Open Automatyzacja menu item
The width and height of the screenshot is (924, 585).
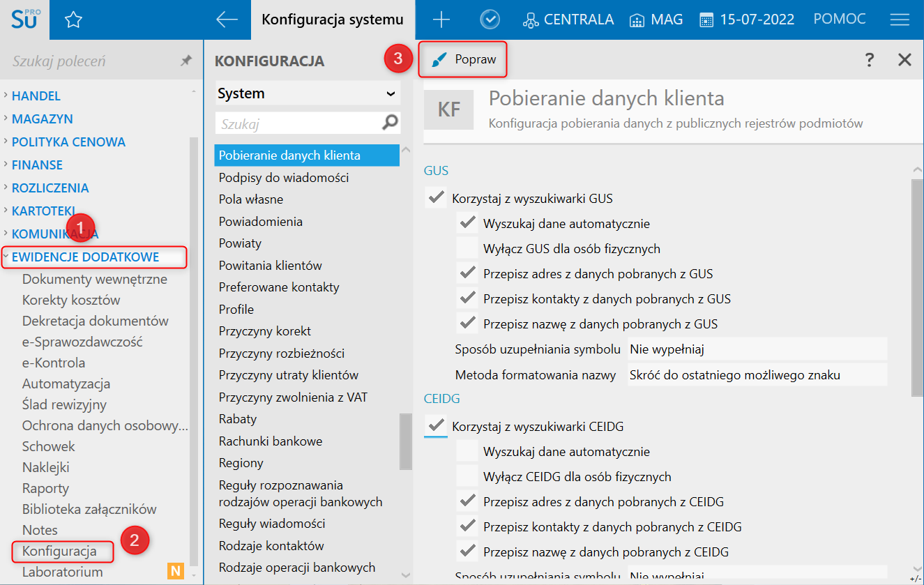click(66, 383)
